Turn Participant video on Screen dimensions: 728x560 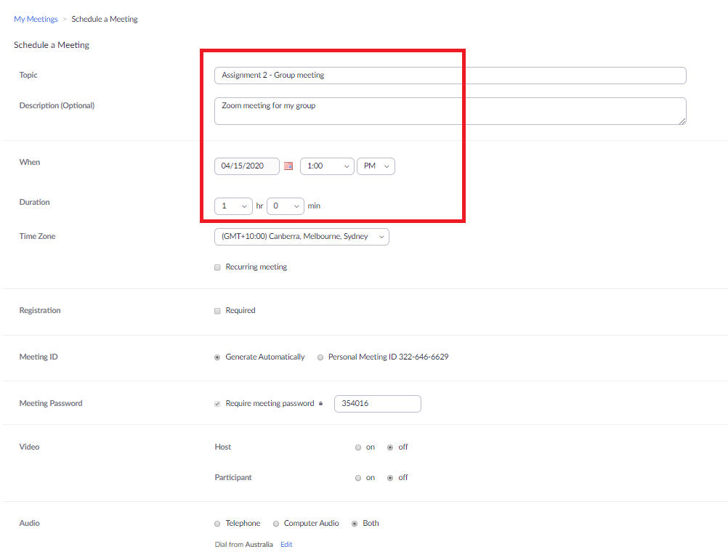(x=358, y=478)
